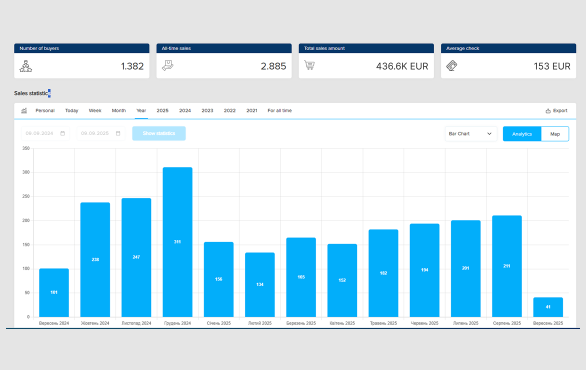Open calendar icon in the 09.09.2024 date field
586x370 pixels.
coord(62,133)
